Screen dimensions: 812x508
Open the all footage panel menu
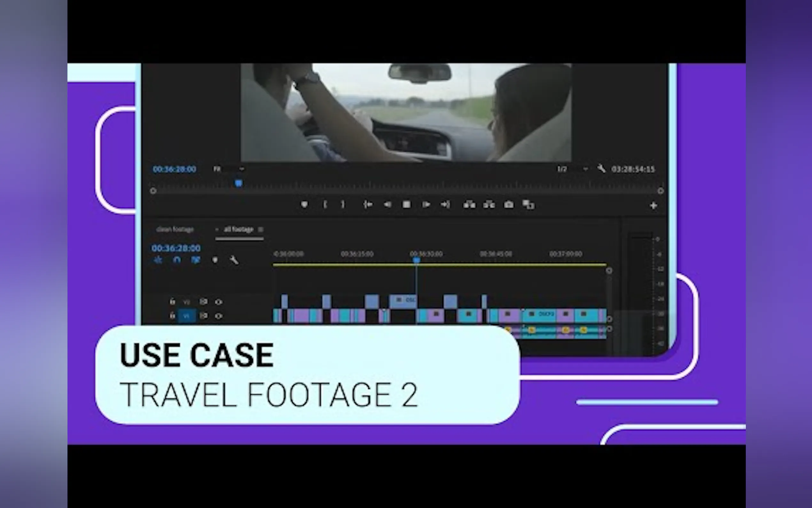pyautogui.click(x=261, y=229)
